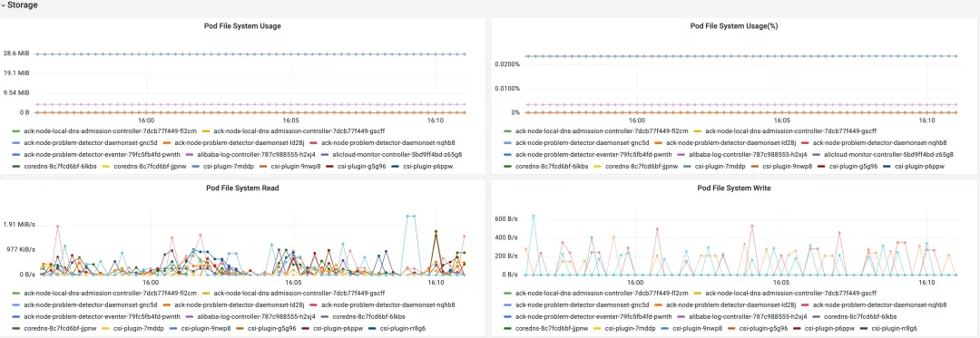Select coredns-8c7fcd6bf-6lkbs in Write panel legend

point(860,317)
